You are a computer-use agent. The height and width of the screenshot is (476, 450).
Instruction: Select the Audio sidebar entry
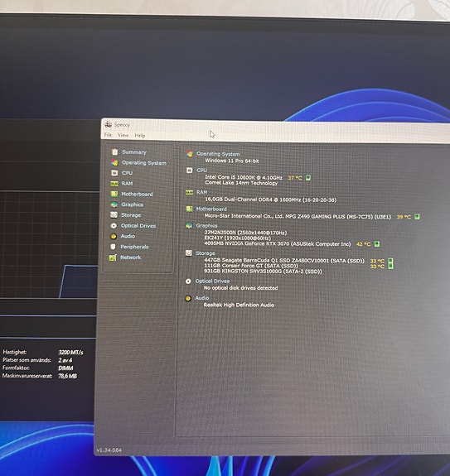[128, 236]
